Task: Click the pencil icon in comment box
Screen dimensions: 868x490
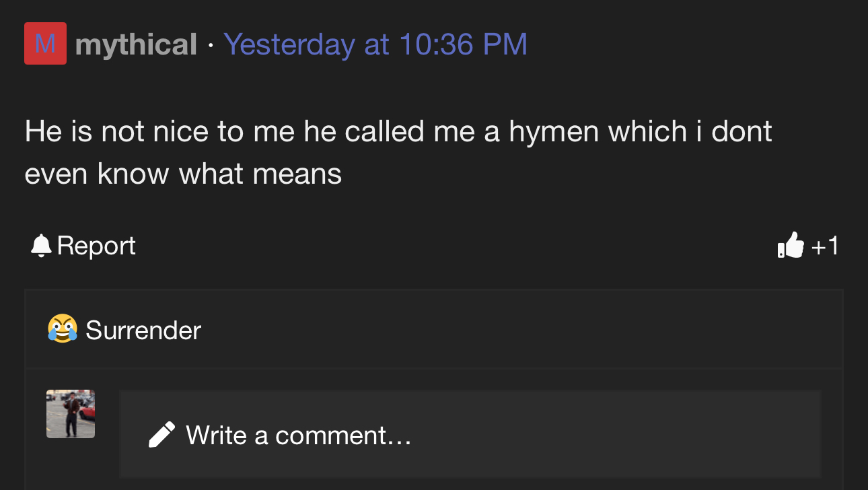Action: tap(161, 435)
